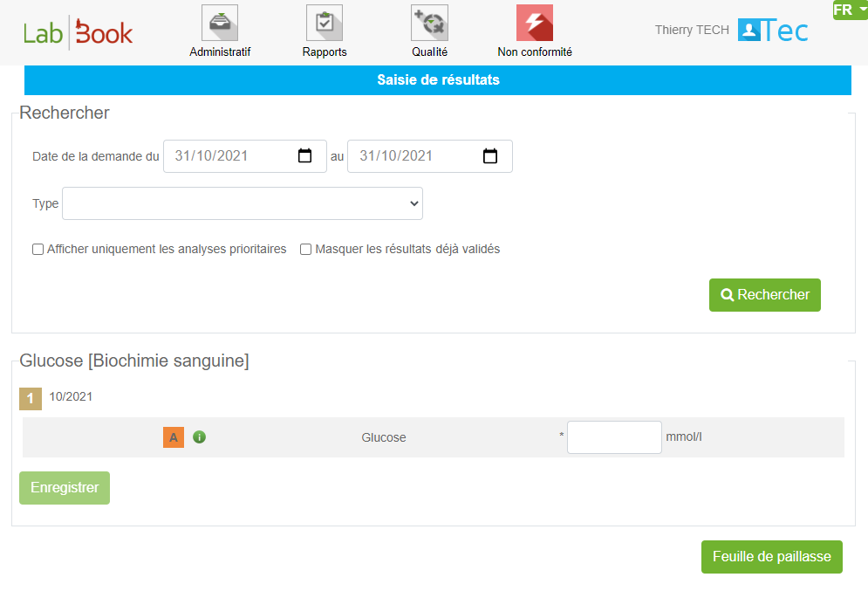The image size is (868, 591).
Task: Click the Rechercher search button
Action: (765, 295)
